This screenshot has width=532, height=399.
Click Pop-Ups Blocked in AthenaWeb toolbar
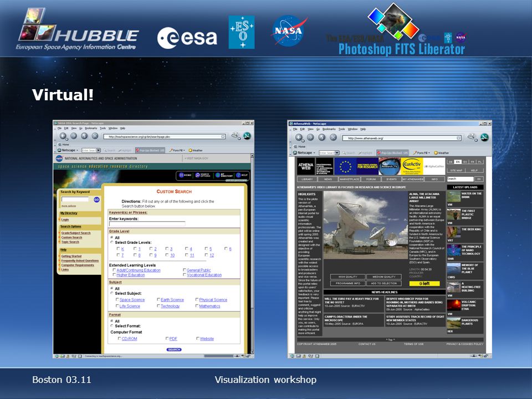[392, 153]
